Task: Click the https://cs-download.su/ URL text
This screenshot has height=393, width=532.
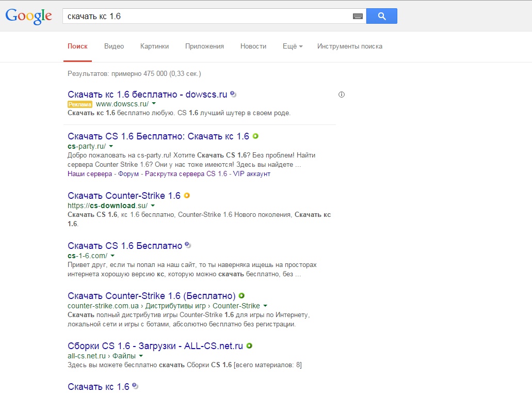Action: click(107, 206)
